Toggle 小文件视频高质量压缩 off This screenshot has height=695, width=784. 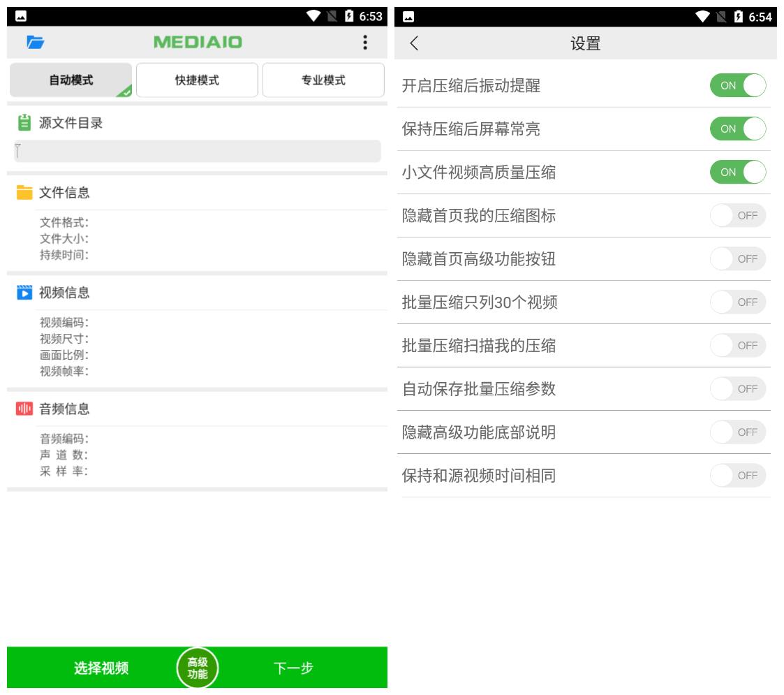(x=738, y=173)
